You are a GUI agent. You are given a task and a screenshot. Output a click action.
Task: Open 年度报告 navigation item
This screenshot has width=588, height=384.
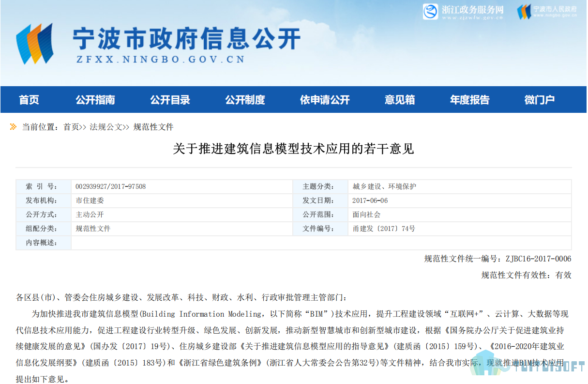469,100
